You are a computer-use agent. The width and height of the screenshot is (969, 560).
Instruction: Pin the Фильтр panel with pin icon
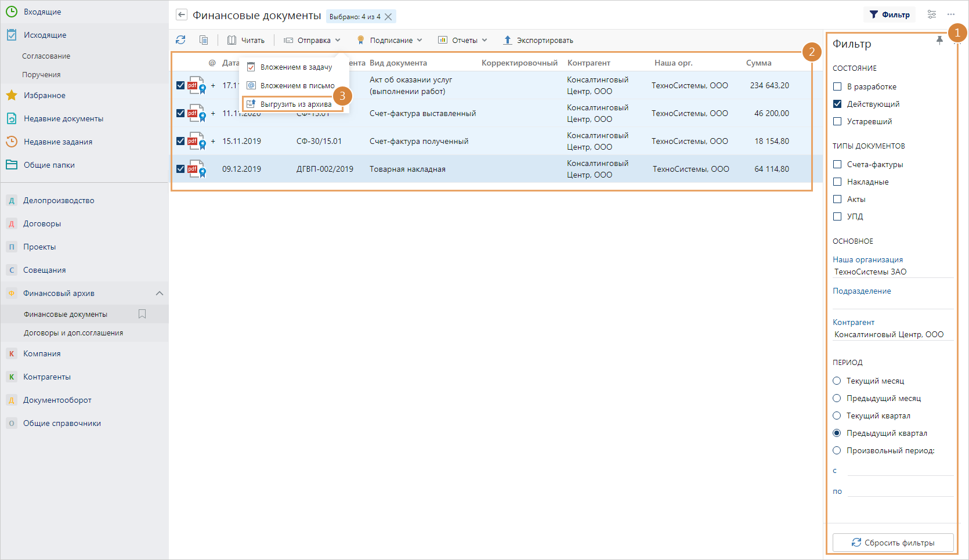tap(939, 40)
